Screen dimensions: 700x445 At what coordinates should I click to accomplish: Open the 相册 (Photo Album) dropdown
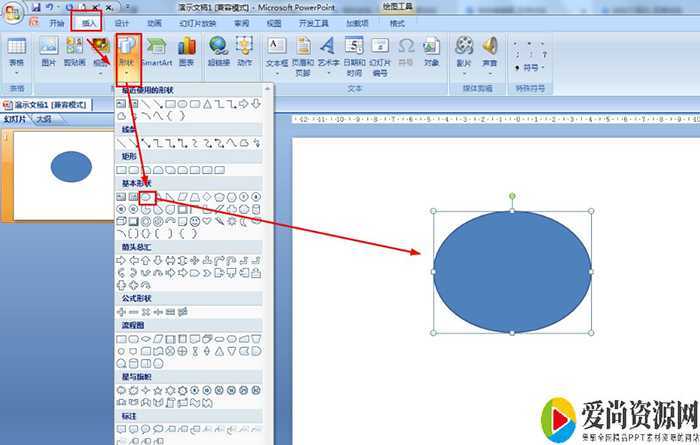point(101,55)
